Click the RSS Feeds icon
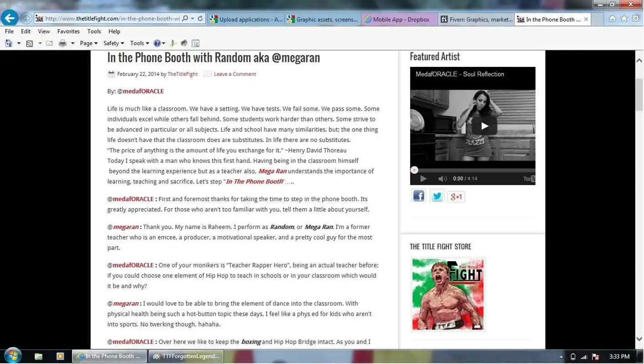 30,43
